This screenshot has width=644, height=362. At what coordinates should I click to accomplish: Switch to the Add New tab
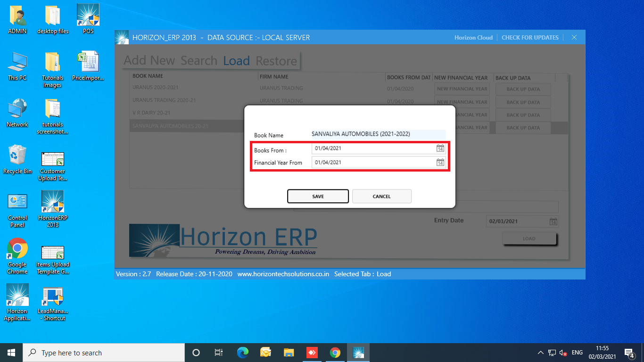[x=149, y=61]
